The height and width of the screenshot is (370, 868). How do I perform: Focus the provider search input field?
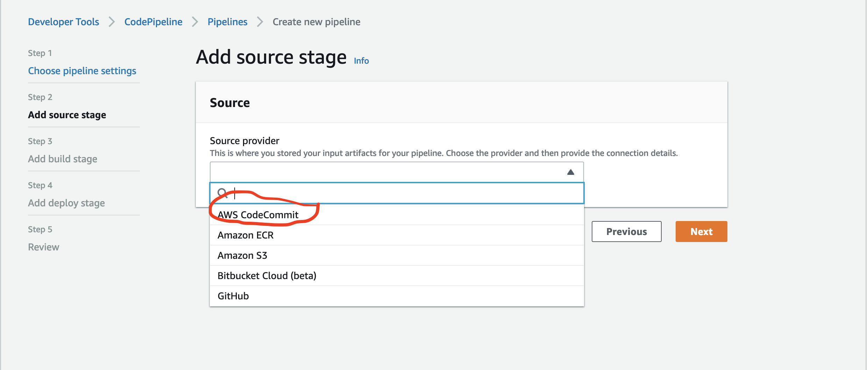402,193
